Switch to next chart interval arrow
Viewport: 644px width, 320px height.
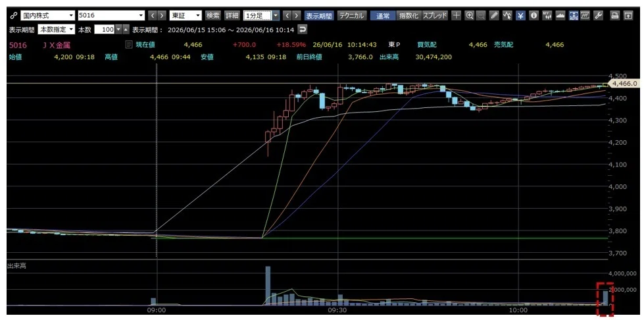(x=297, y=16)
